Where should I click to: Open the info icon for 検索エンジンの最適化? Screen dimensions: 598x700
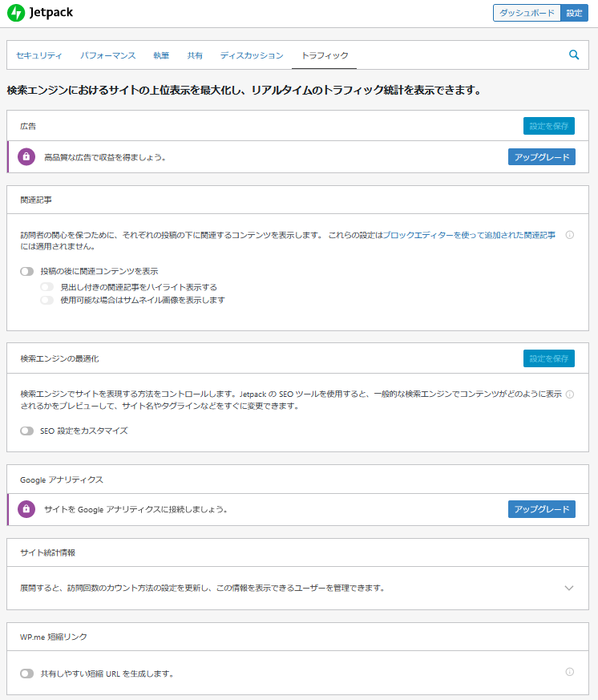click(570, 395)
